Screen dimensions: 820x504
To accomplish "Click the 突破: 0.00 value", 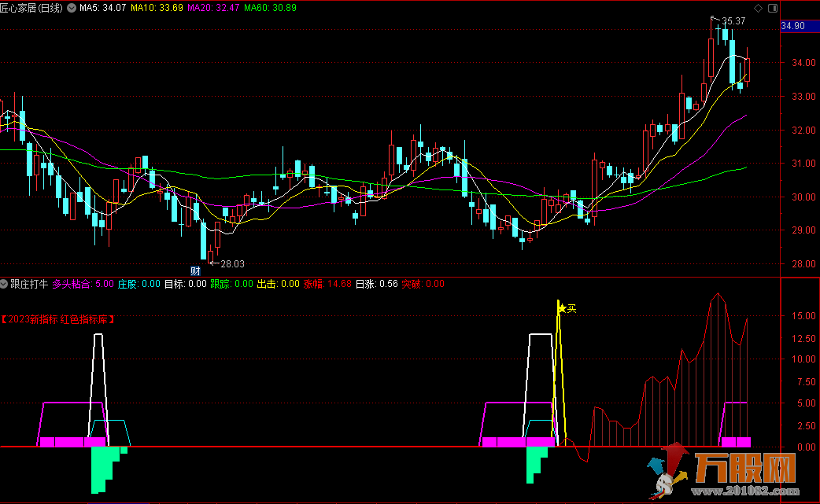I will tap(423, 284).
